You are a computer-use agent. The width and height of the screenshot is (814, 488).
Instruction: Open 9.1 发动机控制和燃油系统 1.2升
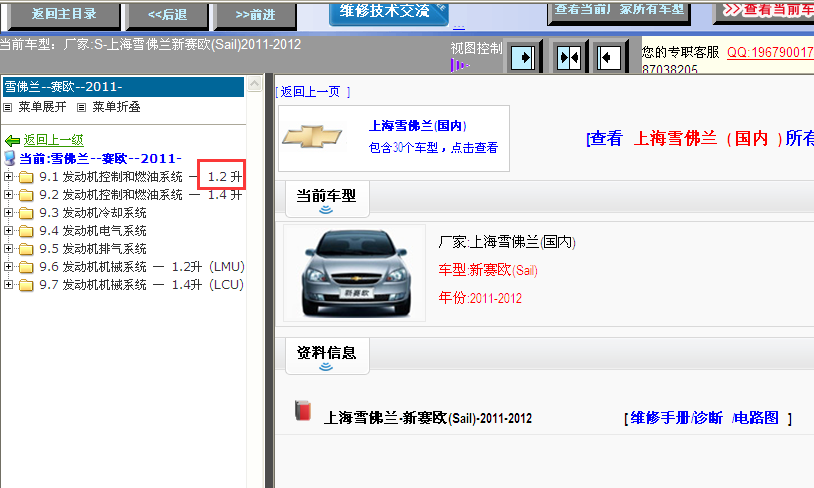click(x=141, y=177)
